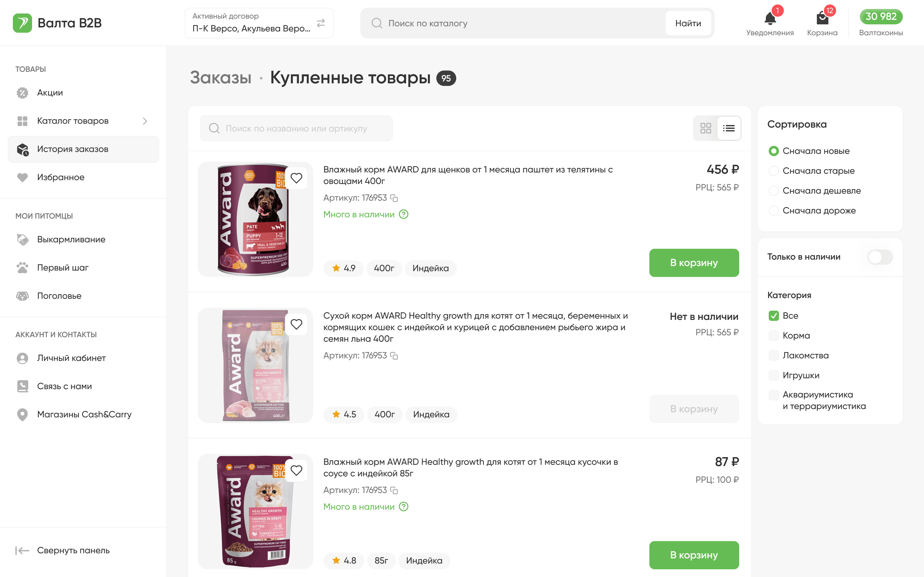Add the puppy pate to favorites

pyautogui.click(x=296, y=178)
